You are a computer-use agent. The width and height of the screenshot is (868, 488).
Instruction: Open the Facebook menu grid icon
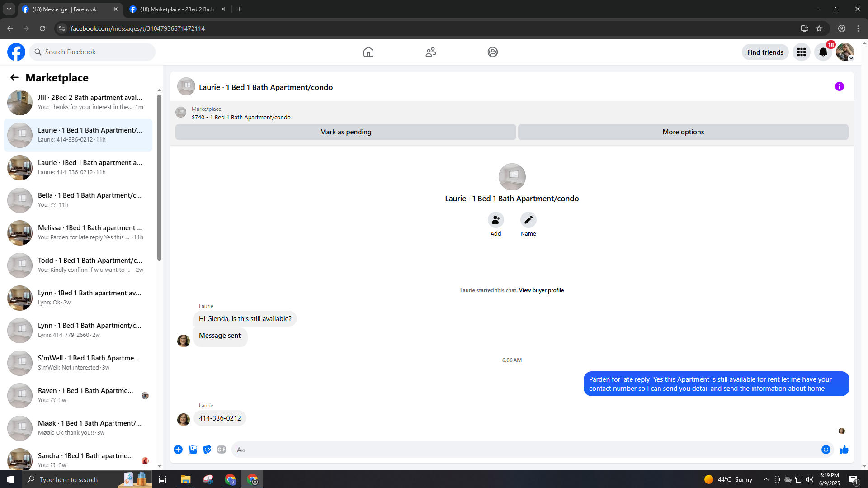tap(802, 52)
